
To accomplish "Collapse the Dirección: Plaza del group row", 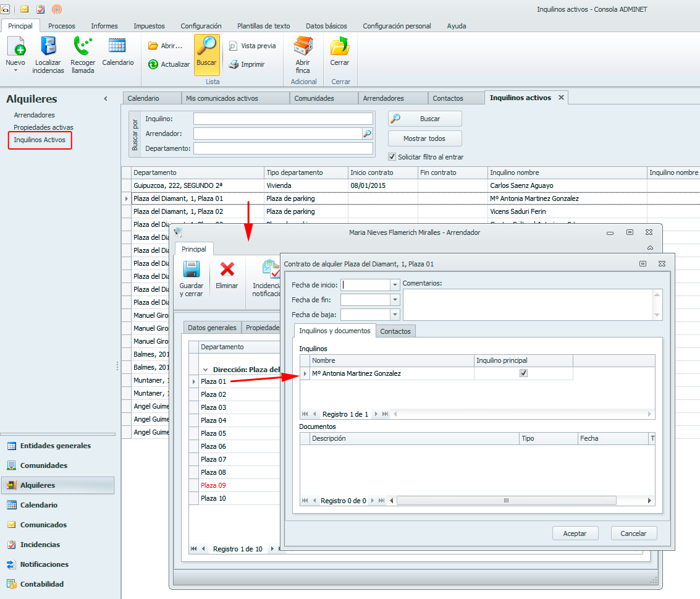I will (206, 369).
